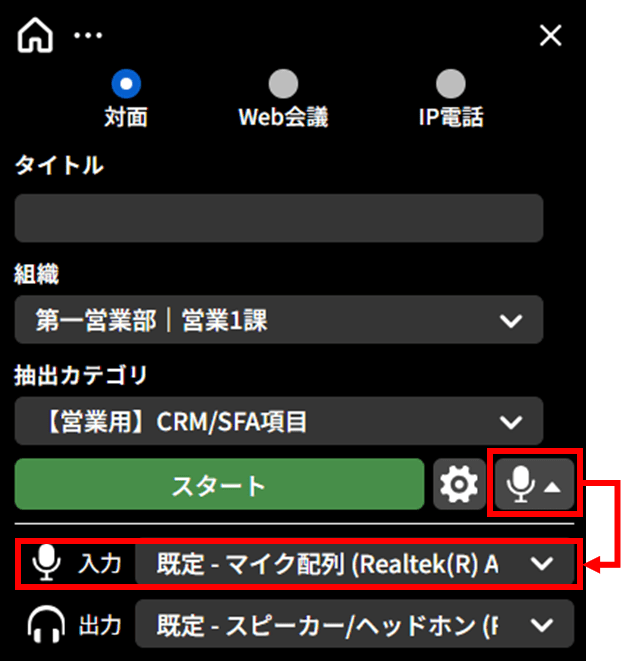This screenshot has height=661, width=621.
Task: Click the chevron on the 組織 dropdown
Action: click(x=511, y=321)
